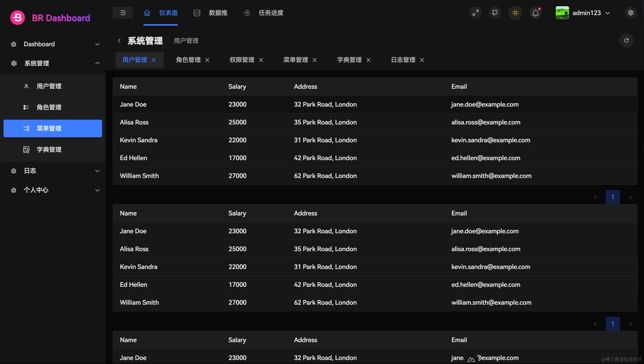Close the 角色管理 tab
This screenshot has width=644, height=364.
(x=207, y=60)
